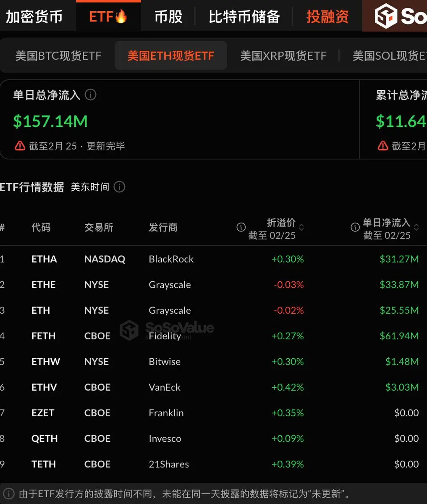The width and height of the screenshot is (427, 504).
Task: Click -0.02% discount for ETH
Action: point(289,310)
